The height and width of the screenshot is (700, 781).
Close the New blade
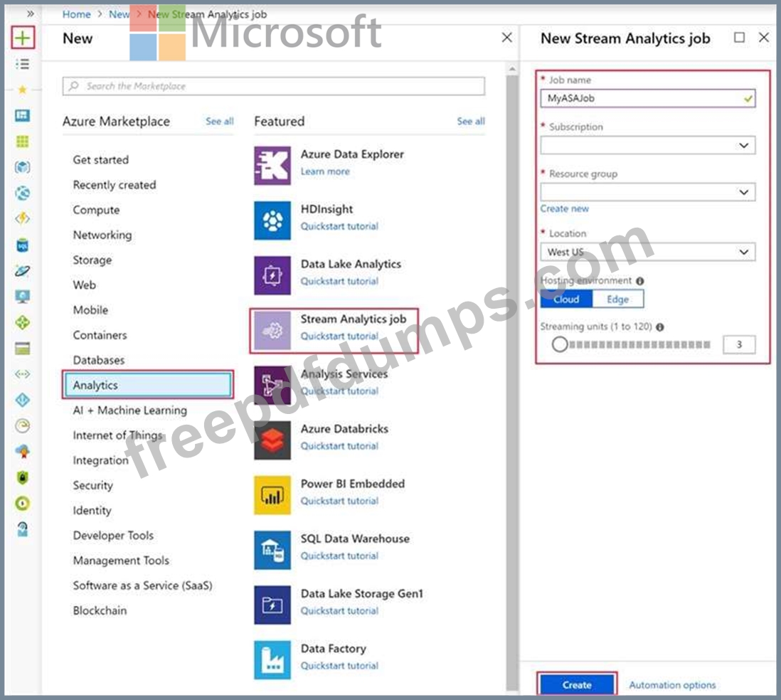pyautogui.click(x=506, y=38)
